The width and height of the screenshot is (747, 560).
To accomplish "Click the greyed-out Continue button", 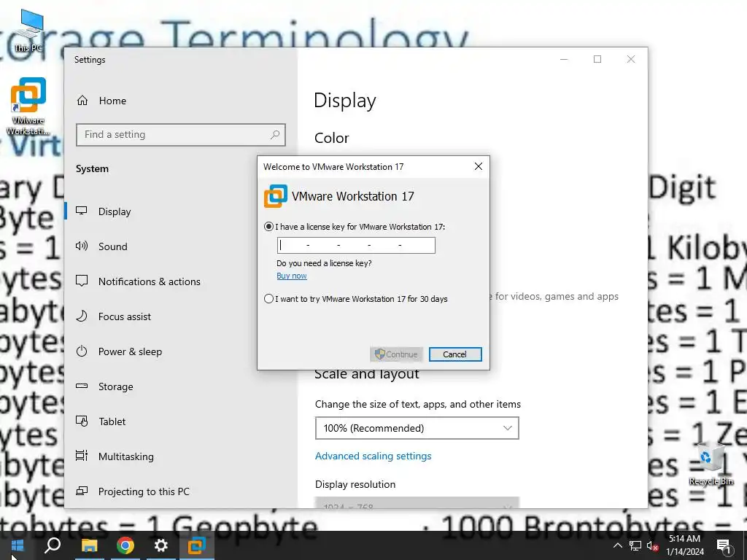I will point(396,354).
